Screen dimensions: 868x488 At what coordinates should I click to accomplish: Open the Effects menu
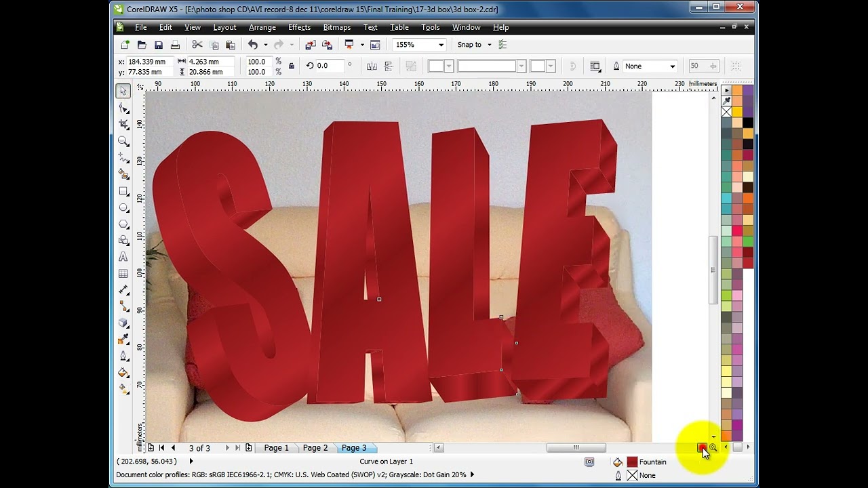pyautogui.click(x=299, y=27)
